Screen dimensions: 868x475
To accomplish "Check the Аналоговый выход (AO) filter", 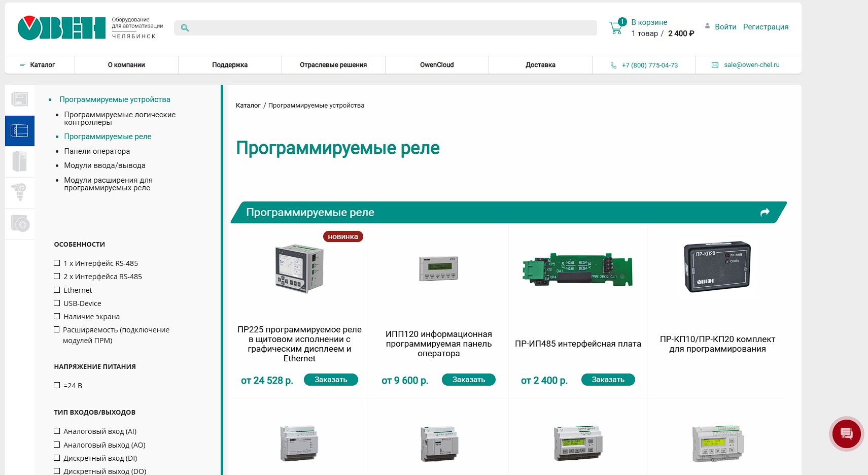I will [57, 445].
